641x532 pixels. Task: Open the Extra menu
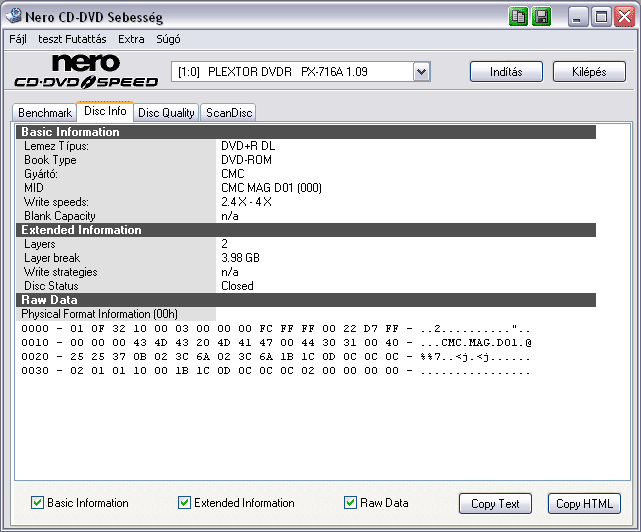pos(131,39)
